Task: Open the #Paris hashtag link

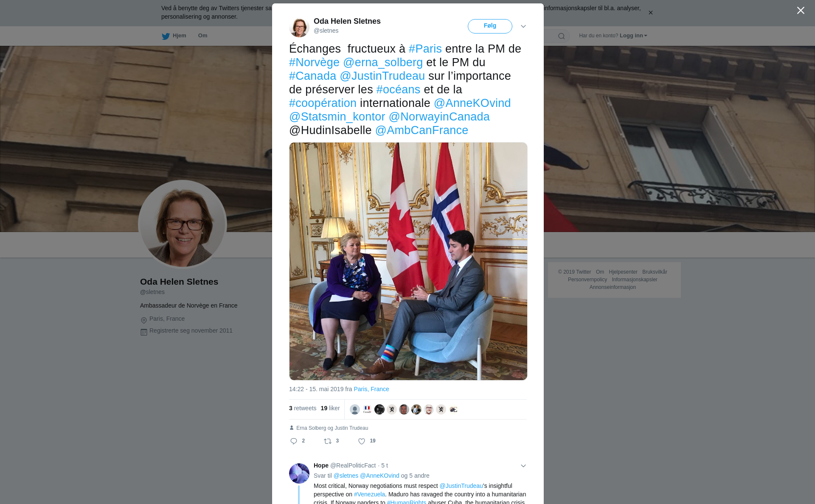Action: (425, 49)
